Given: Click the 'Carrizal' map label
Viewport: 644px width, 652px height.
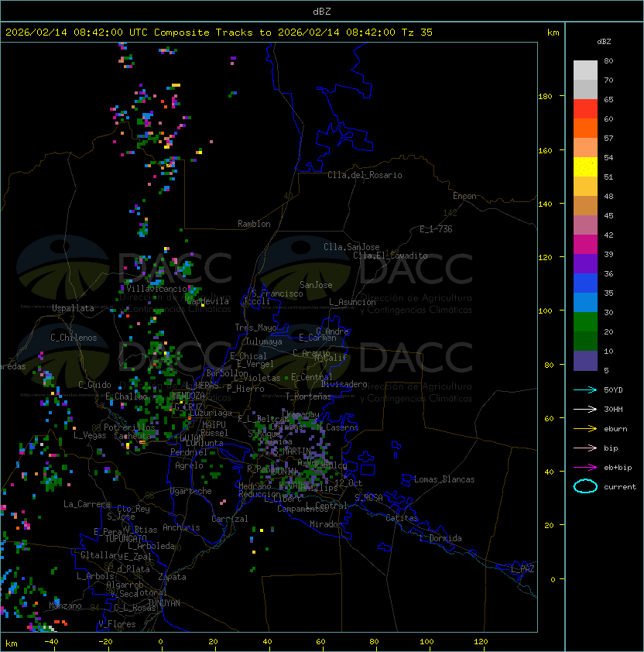Looking at the screenshot, I should click(230, 519).
